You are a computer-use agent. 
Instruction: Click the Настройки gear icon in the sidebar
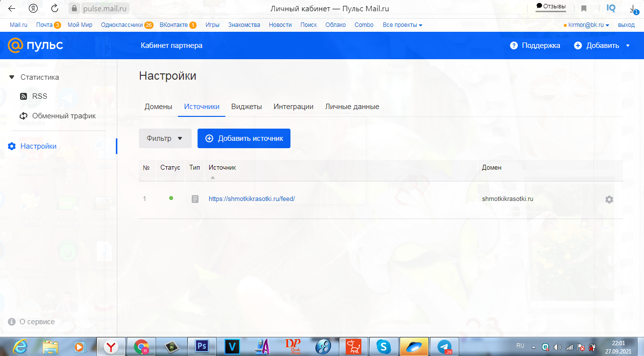click(12, 146)
